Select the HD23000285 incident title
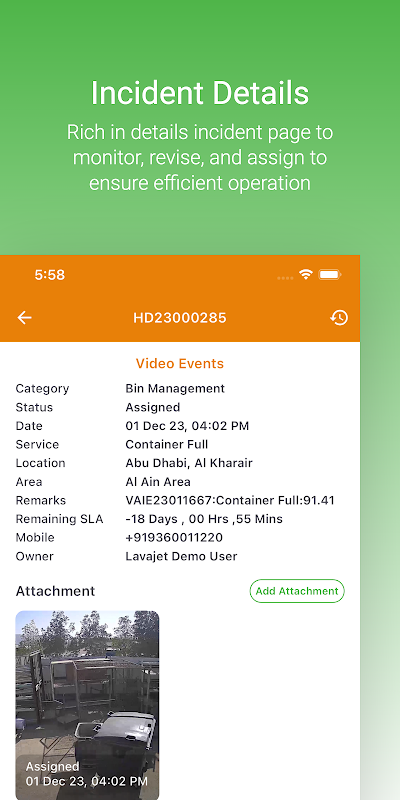 tap(180, 318)
